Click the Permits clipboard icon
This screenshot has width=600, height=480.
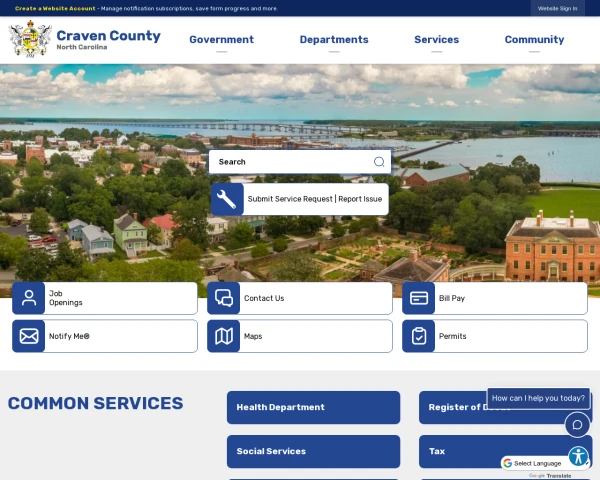point(419,336)
